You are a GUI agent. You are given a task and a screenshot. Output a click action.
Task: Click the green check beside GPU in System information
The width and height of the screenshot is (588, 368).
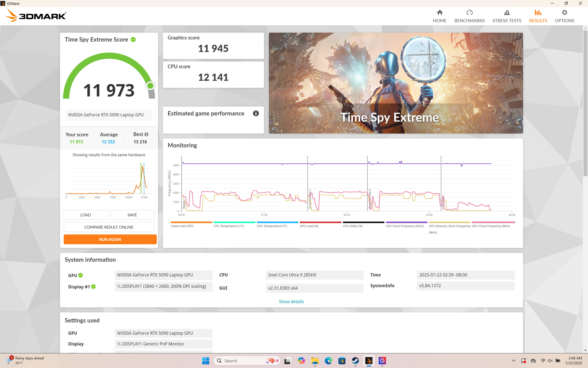point(81,275)
